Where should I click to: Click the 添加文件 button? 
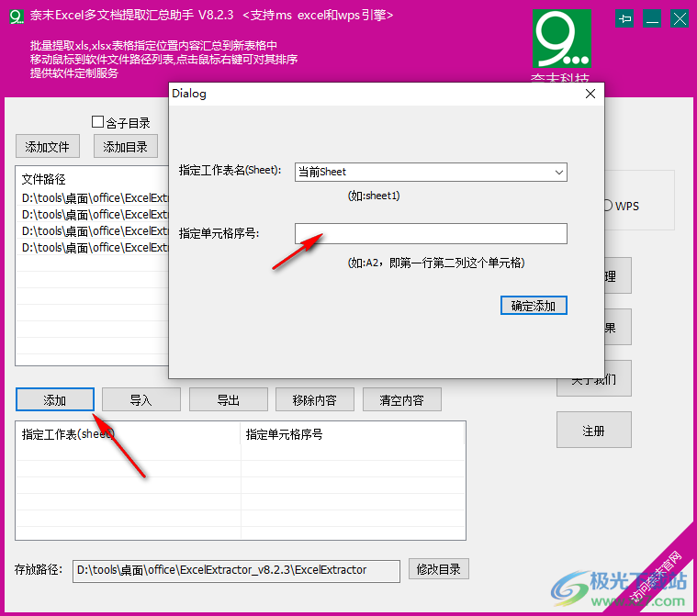(48, 146)
